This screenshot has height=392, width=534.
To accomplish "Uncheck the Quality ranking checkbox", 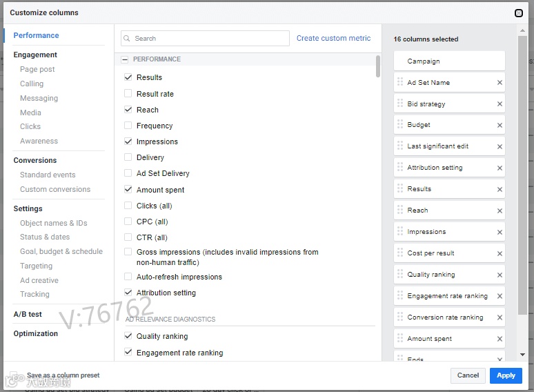I will pyautogui.click(x=128, y=336).
